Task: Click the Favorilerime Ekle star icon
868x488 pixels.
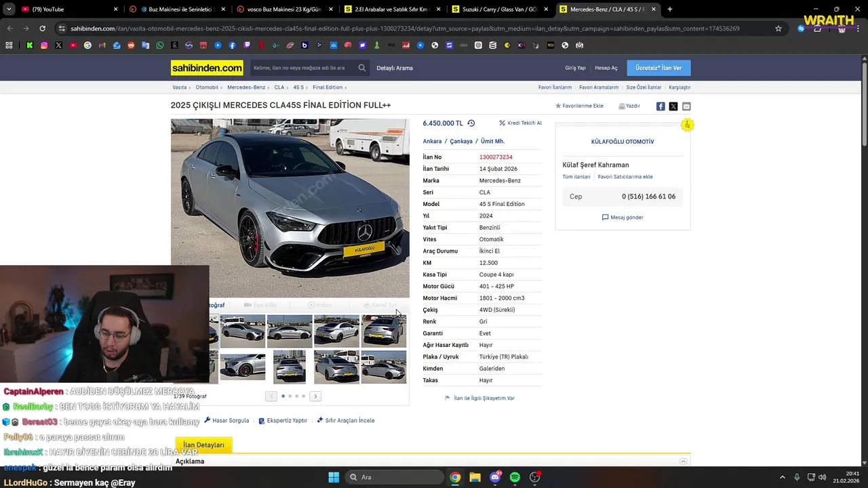Action: coord(558,106)
